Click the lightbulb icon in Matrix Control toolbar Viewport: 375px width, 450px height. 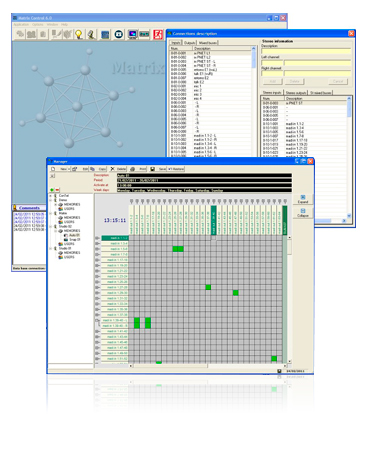click(x=78, y=34)
